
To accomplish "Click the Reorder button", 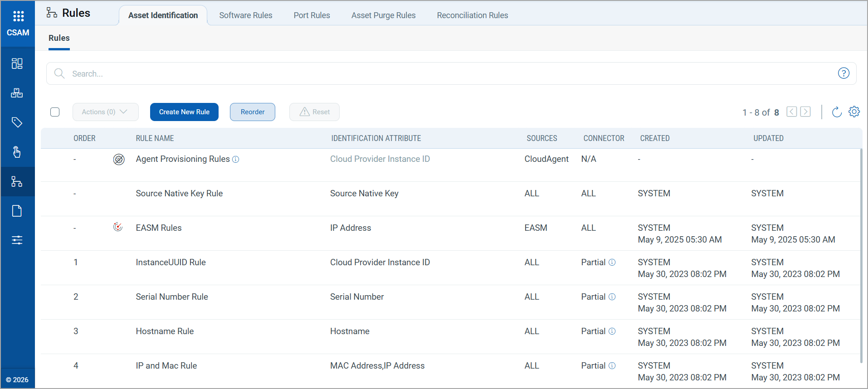I will point(253,112).
